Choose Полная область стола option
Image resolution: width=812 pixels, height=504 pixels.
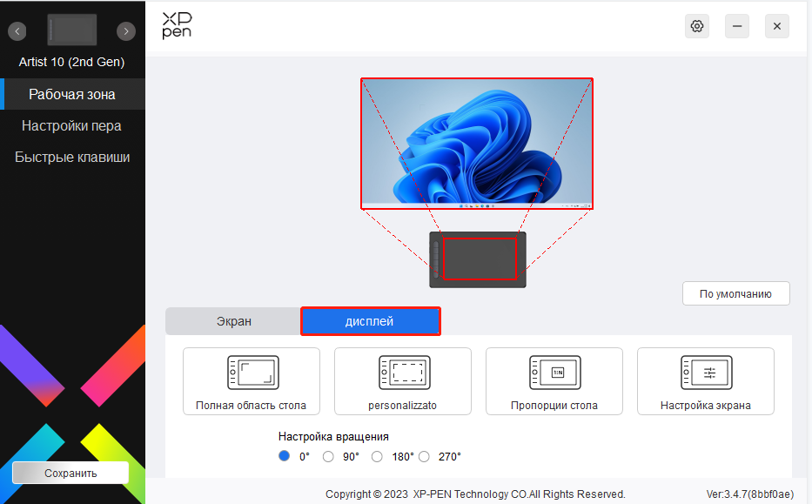[252, 381]
